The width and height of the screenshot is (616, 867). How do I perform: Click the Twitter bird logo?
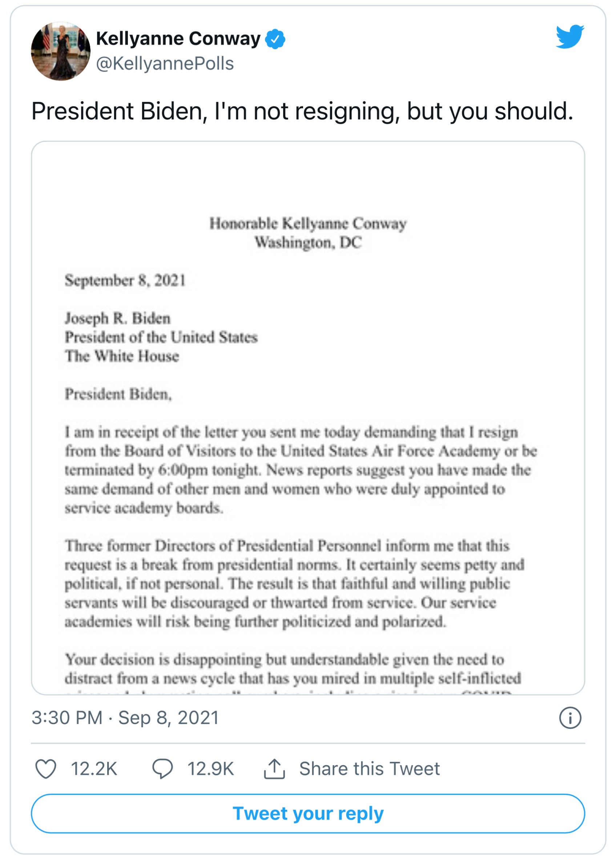pyautogui.click(x=569, y=37)
